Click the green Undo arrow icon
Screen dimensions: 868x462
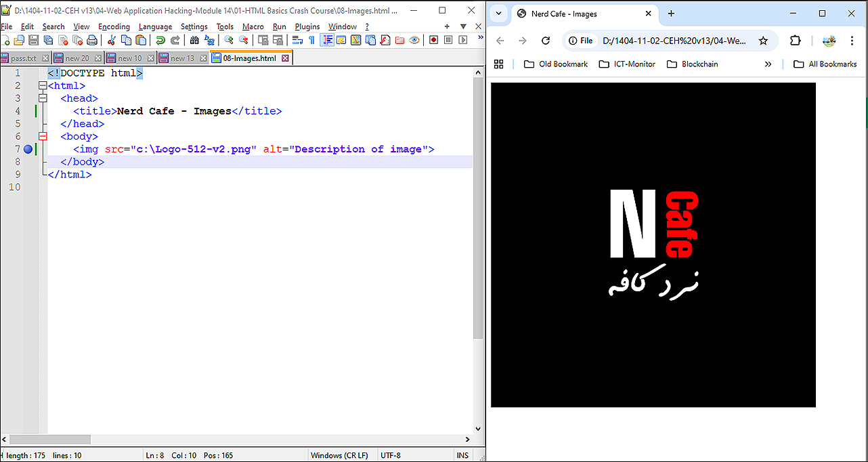(160, 41)
